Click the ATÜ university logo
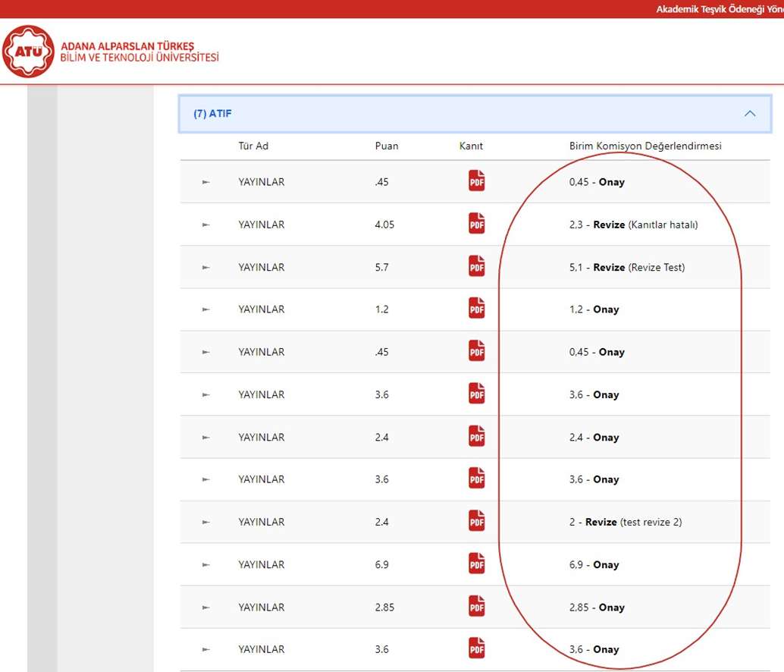 click(x=28, y=52)
